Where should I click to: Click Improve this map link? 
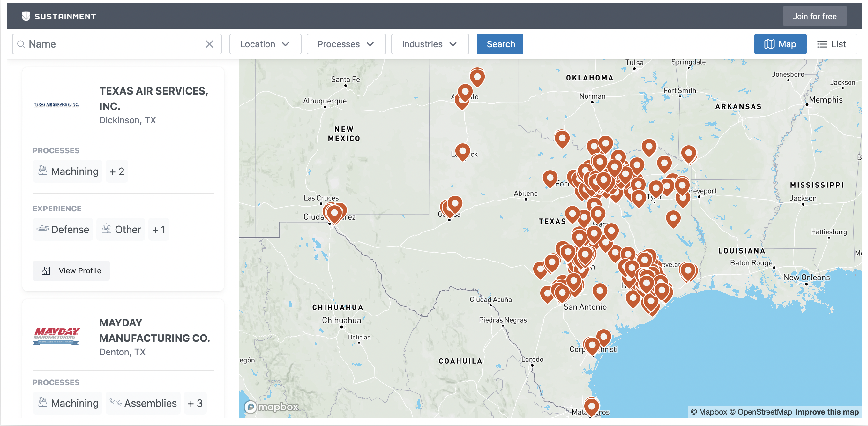click(827, 412)
